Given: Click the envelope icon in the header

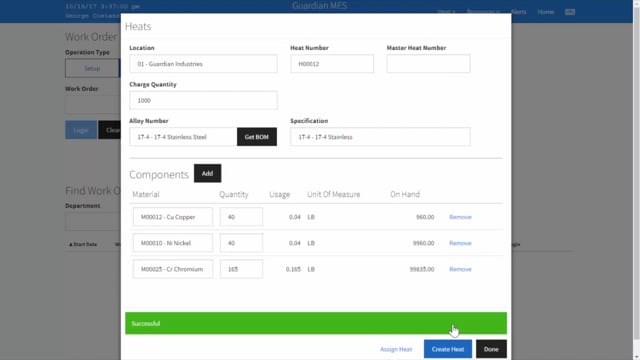Looking at the screenshot, I should [x=570, y=12].
